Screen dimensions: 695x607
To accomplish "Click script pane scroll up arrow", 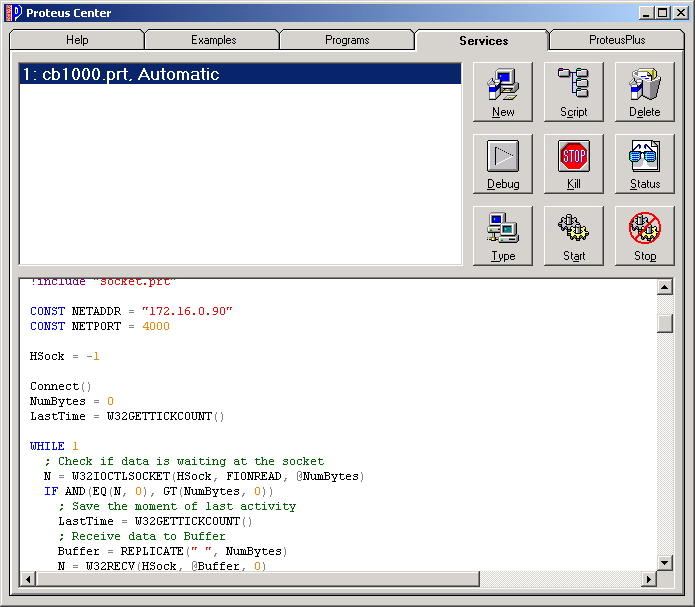I will [664, 287].
